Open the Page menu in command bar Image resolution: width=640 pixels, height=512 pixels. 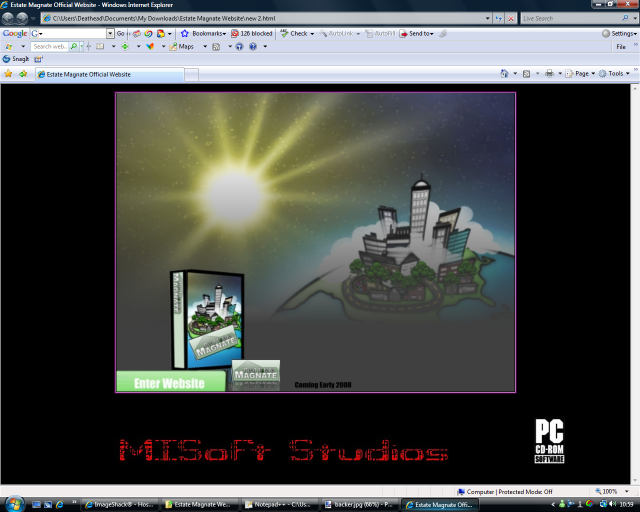point(580,73)
